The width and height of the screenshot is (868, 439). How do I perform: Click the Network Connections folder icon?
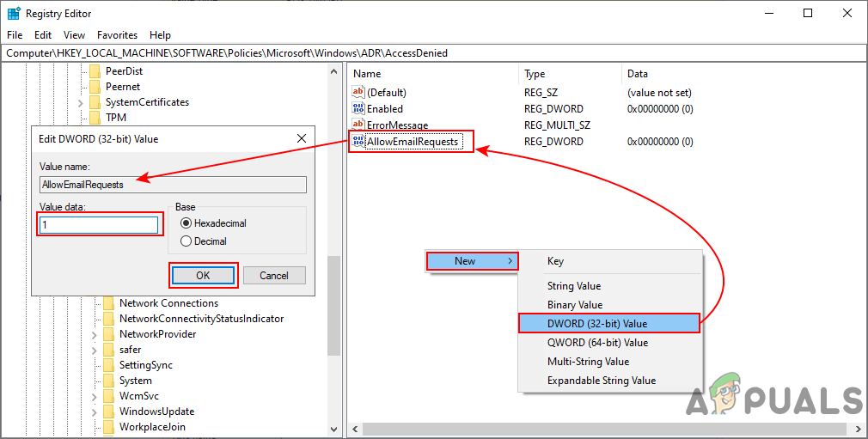click(109, 303)
